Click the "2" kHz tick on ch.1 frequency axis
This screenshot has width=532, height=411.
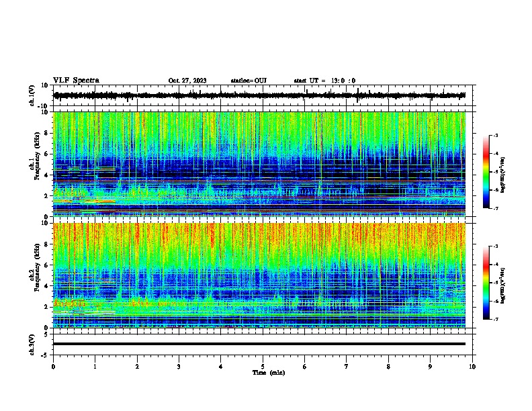tap(46, 196)
